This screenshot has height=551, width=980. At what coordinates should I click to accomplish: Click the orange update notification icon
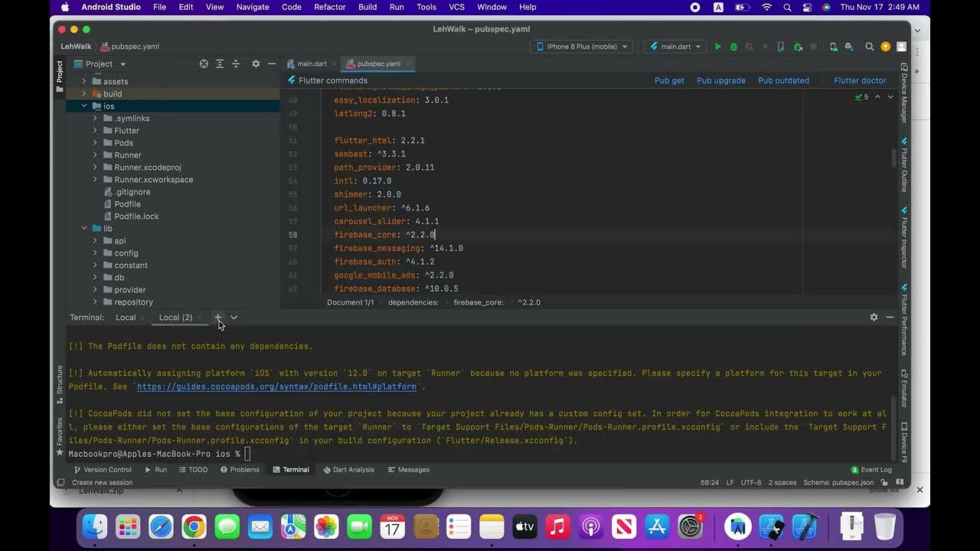(885, 47)
